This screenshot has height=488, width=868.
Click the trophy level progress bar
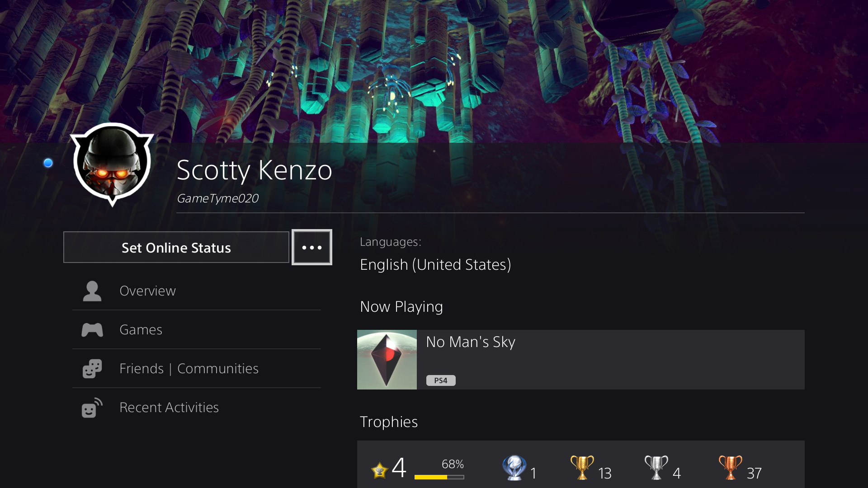(x=439, y=477)
